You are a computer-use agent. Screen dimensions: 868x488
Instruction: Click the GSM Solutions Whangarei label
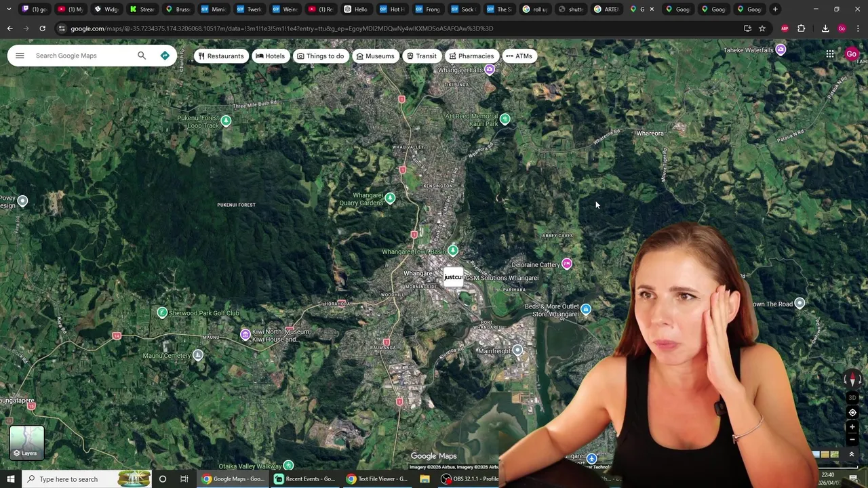(502, 278)
